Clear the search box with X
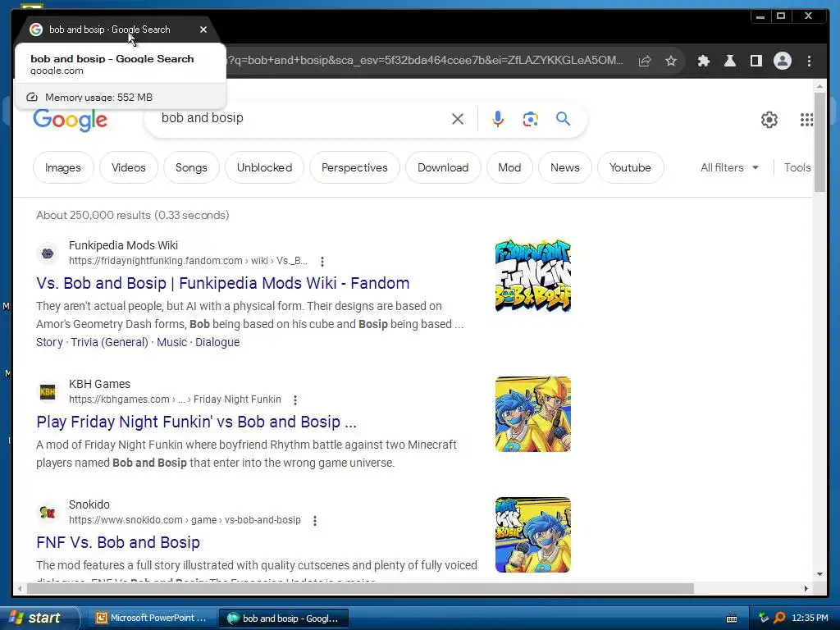840x630 pixels. point(458,118)
